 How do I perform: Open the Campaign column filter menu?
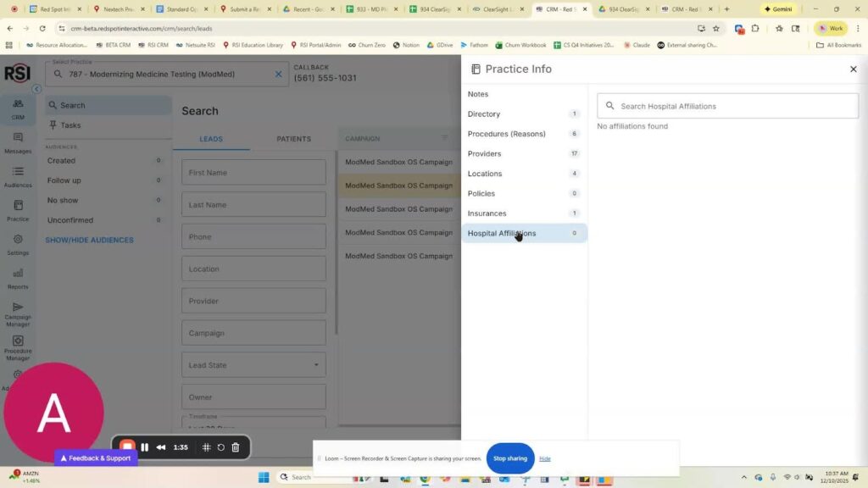click(x=444, y=138)
